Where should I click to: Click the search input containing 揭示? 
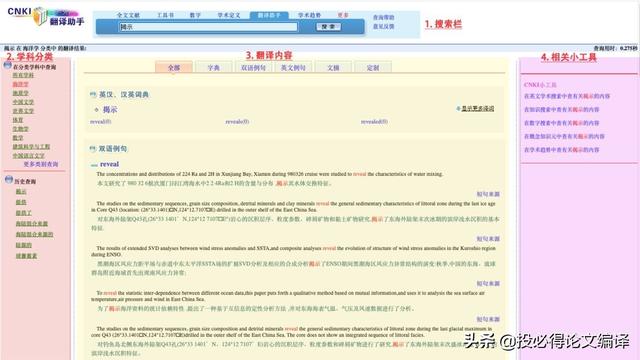(x=209, y=27)
